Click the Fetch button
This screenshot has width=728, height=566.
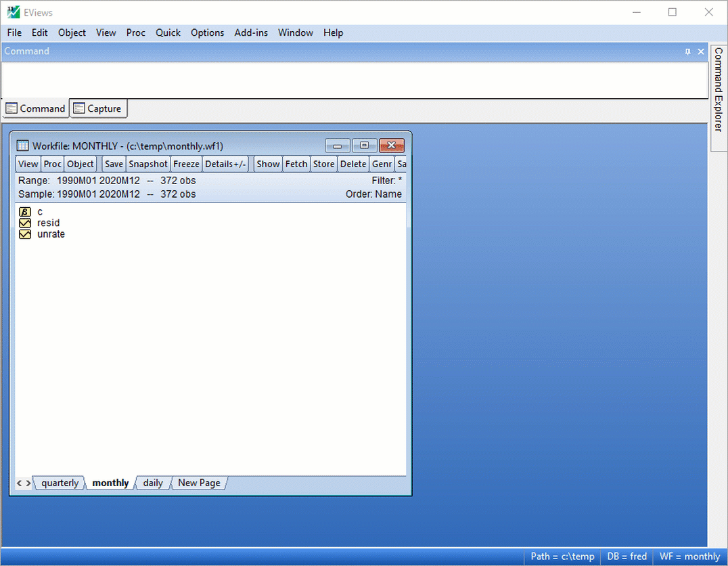tap(296, 164)
